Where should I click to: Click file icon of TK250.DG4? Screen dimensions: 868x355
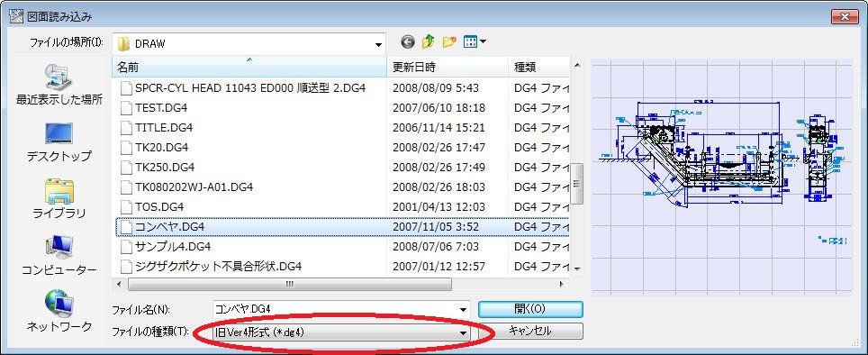tap(127, 168)
